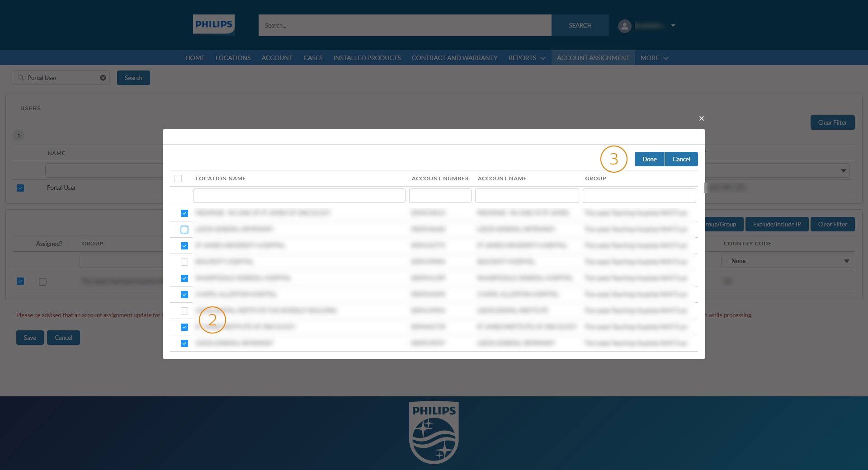Viewport: 868px width, 470px height.
Task: Expand the REPORTS menu
Action: 527,58
